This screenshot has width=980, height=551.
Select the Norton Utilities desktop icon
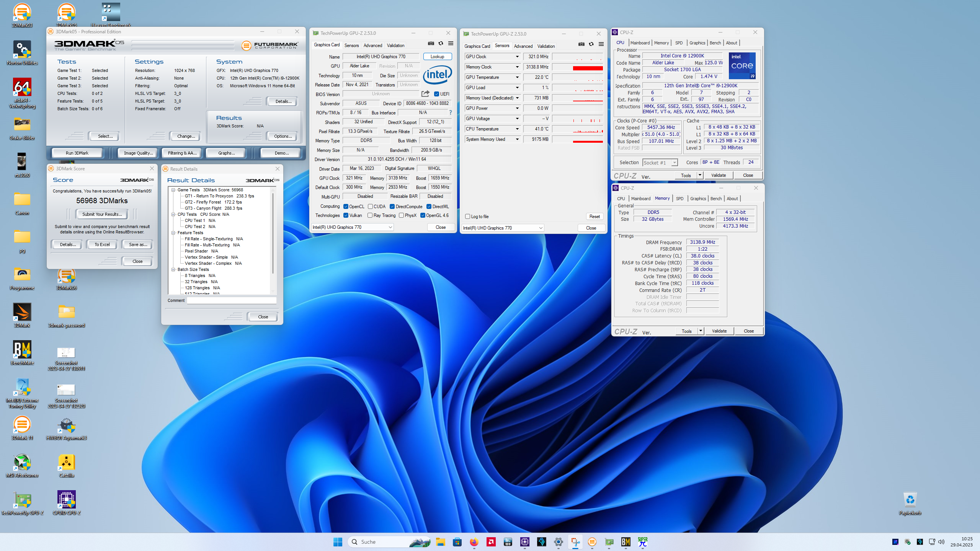click(22, 53)
